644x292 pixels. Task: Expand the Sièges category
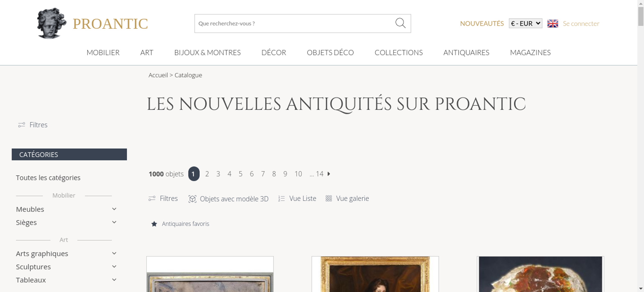[114, 222]
